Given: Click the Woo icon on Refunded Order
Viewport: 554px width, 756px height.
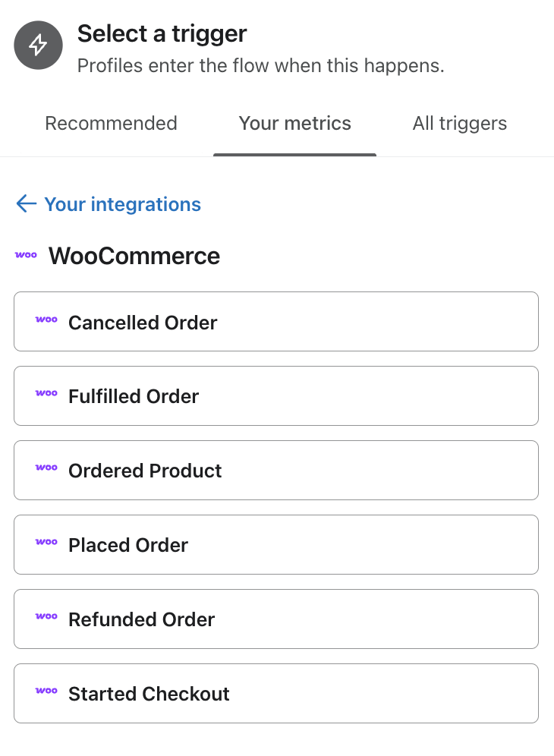Looking at the screenshot, I should (x=46, y=617).
